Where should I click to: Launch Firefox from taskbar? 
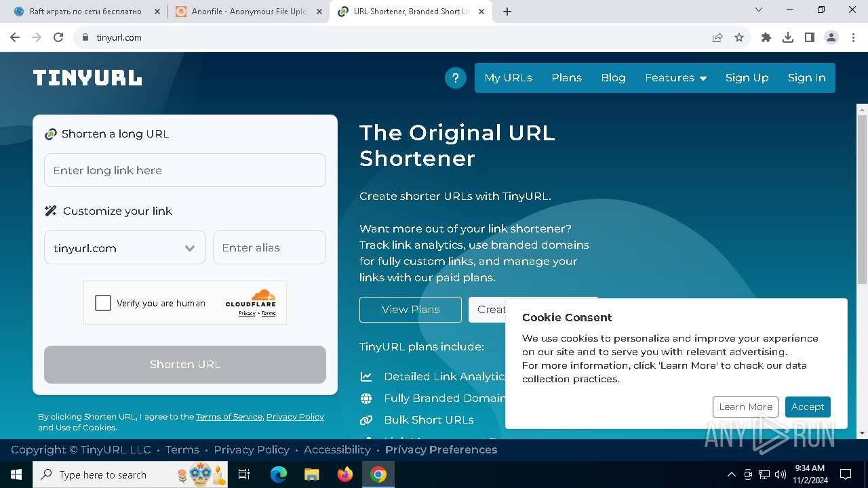click(x=345, y=474)
